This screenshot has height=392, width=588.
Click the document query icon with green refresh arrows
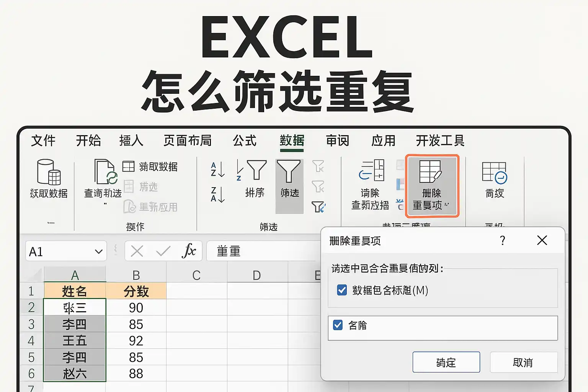pyautogui.click(x=106, y=172)
